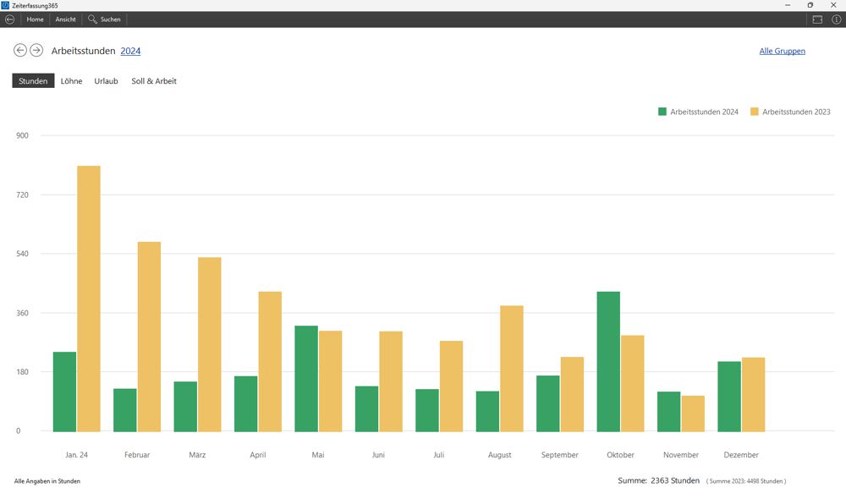
Task: Open the Soll & Arbeit tab
Action: coord(154,81)
